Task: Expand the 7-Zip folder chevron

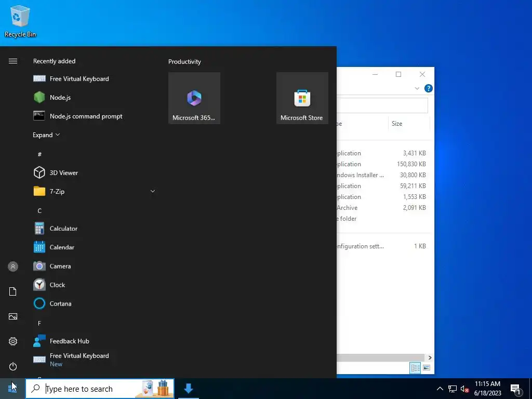Action: [153, 191]
